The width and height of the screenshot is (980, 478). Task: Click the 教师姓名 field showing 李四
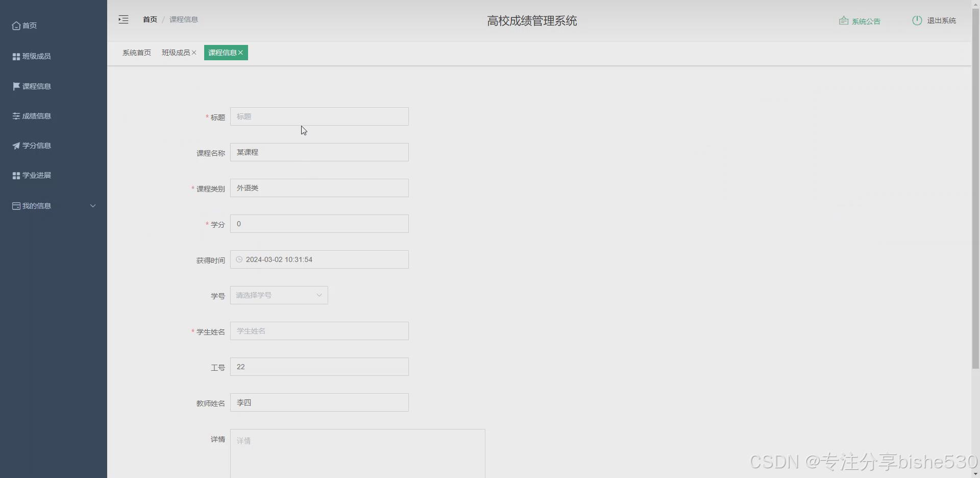(320, 402)
